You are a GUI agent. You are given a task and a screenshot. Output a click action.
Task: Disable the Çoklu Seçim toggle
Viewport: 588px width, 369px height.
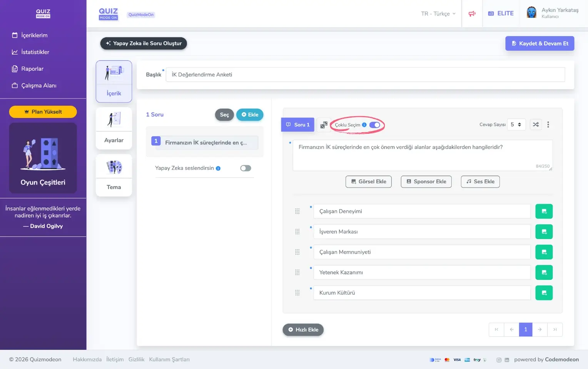[x=374, y=125]
